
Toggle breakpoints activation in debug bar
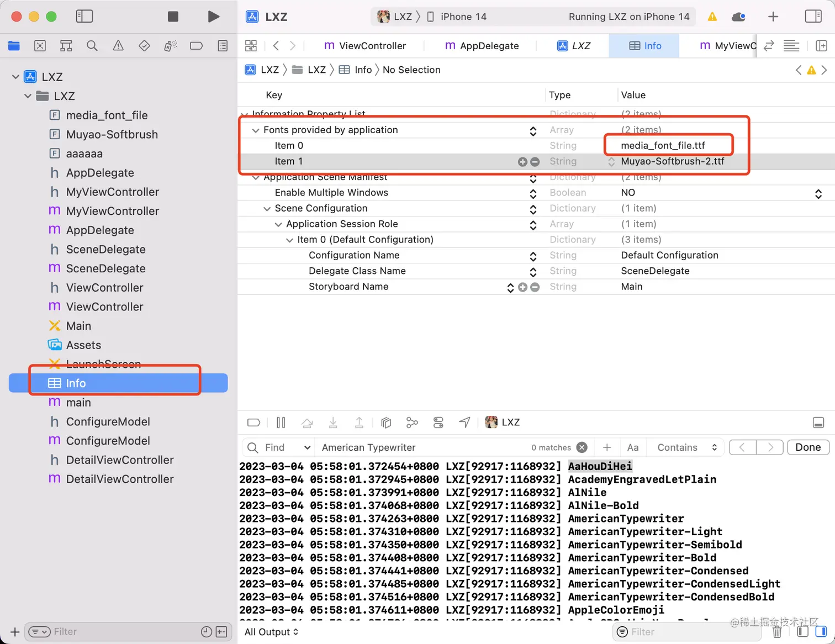tap(253, 423)
